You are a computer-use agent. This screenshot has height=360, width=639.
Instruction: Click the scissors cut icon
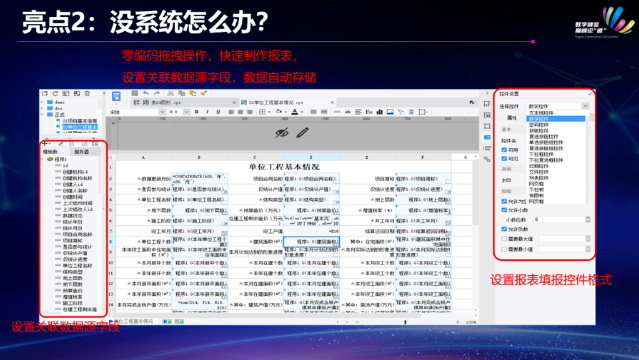point(171,93)
